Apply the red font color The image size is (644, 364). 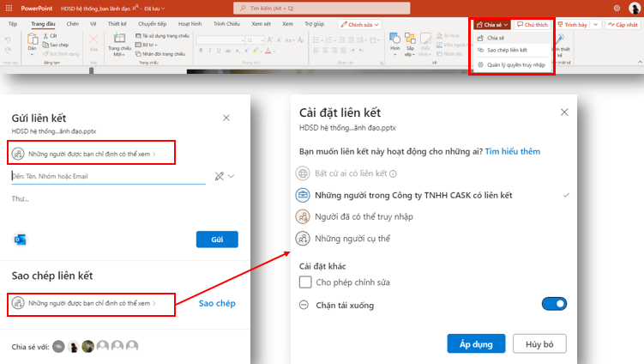(x=268, y=51)
